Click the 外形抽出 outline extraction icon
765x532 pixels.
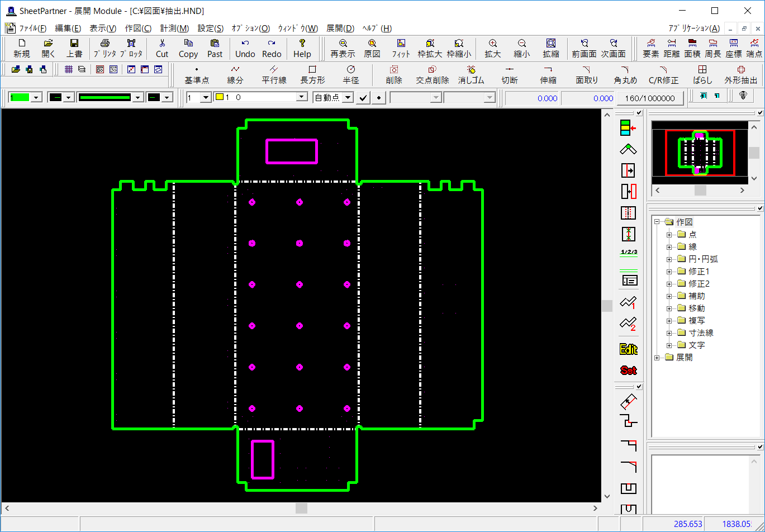tap(741, 74)
